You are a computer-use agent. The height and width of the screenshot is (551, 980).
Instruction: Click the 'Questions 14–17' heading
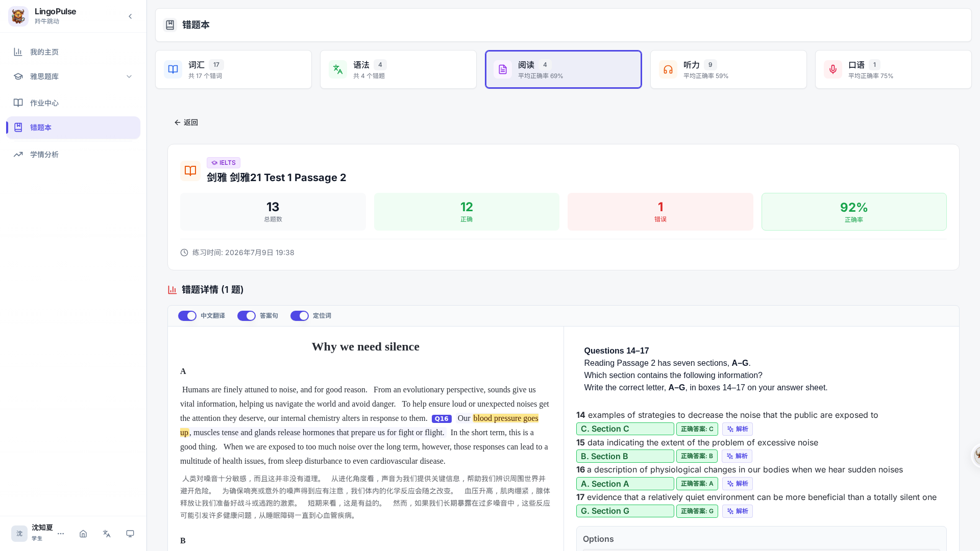click(x=617, y=351)
